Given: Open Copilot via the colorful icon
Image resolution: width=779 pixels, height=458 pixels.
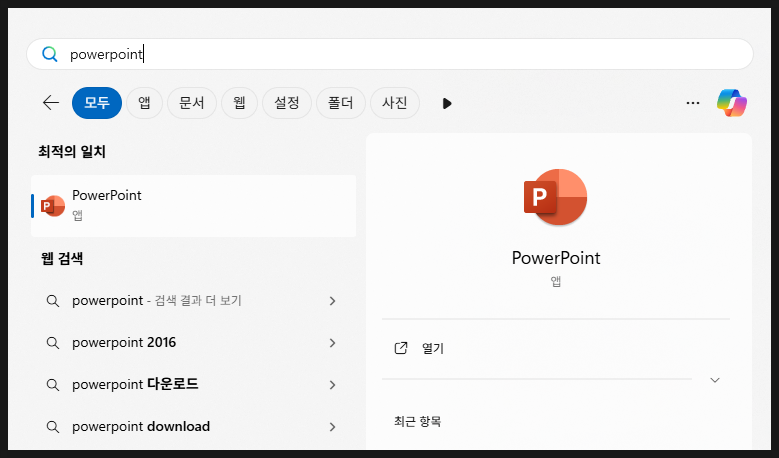Looking at the screenshot, I should [x=731, y=103].
